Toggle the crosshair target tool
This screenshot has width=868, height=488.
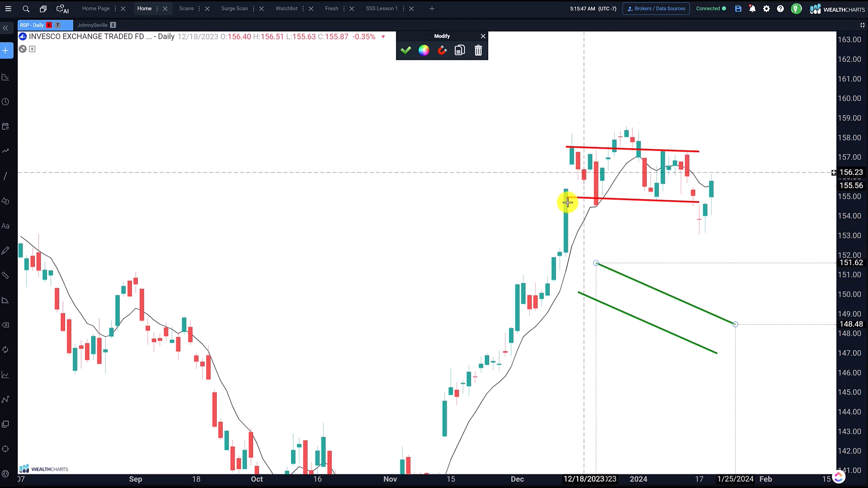pos(5,449)
